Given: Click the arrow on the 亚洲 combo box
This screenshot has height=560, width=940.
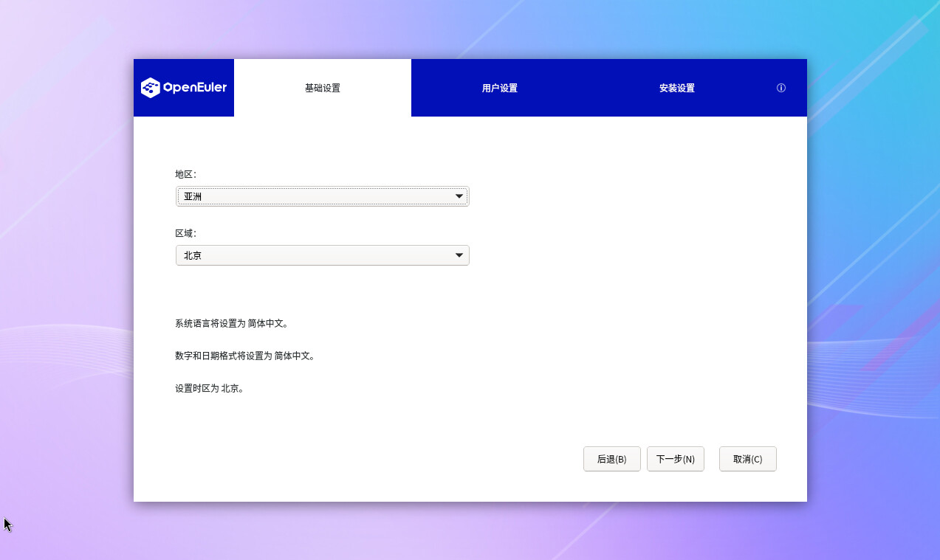Looking at the screenshot, I should pyautogui.click(x=459, y=196).
